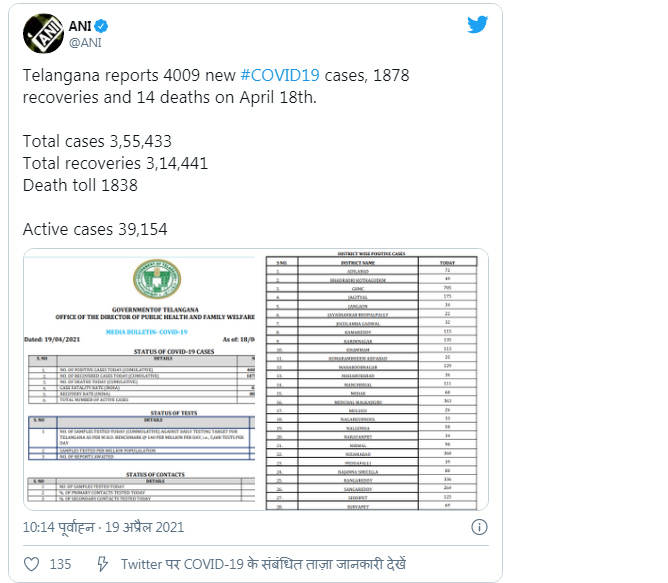
Task: Click the Total recoveries 3,14,441 line
Action: tap(115, 163)
